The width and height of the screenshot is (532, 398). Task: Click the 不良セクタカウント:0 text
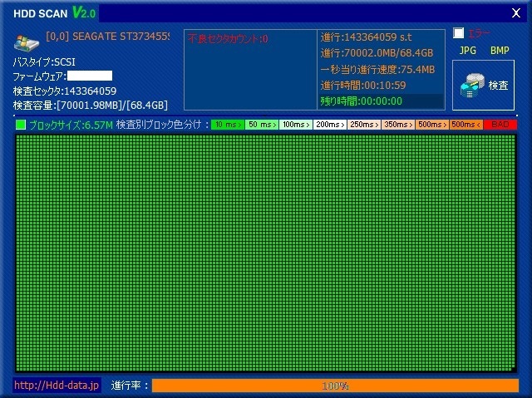point(228,39)
